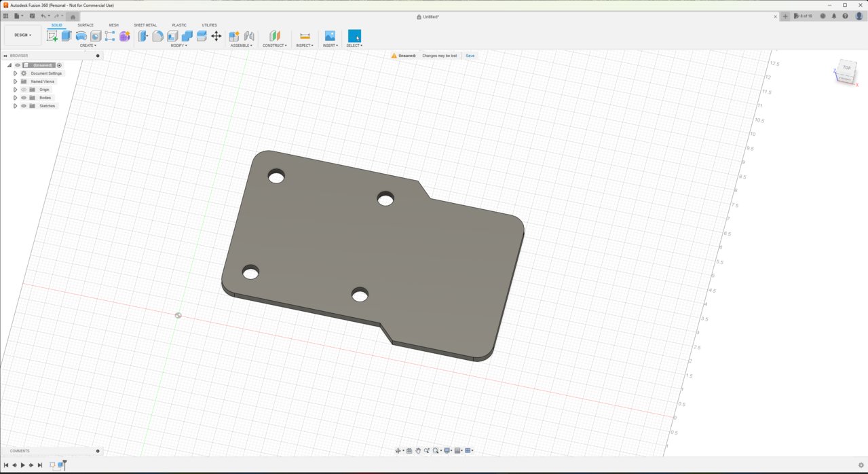Select the Extrude tool
The height and width of the screenshot is (474, 868).
[x=67, y=36]
